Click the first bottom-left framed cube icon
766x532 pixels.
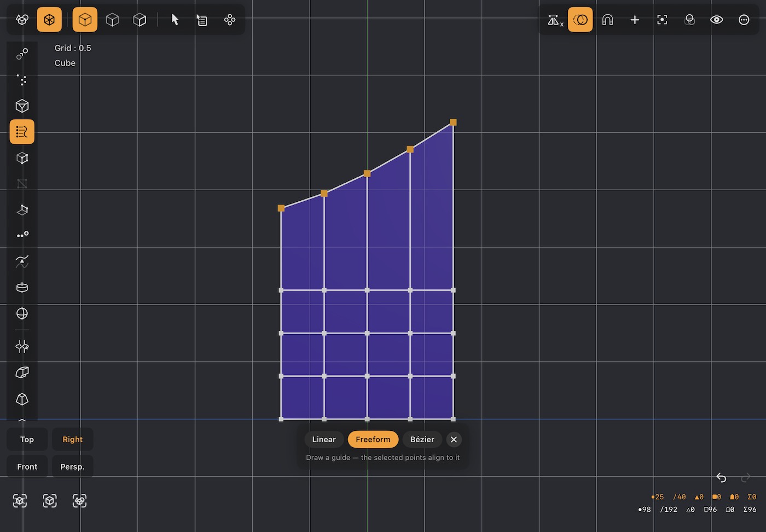point(20,500)
